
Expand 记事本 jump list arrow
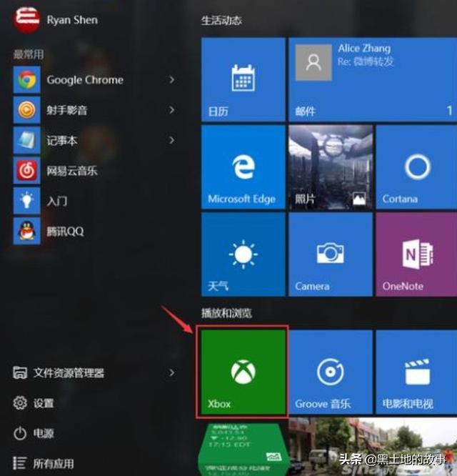(171, 140)
